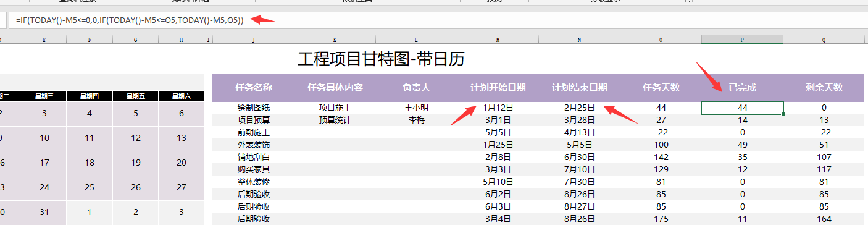Select column N header
The image size is (868, 233).
click(579, 40)
